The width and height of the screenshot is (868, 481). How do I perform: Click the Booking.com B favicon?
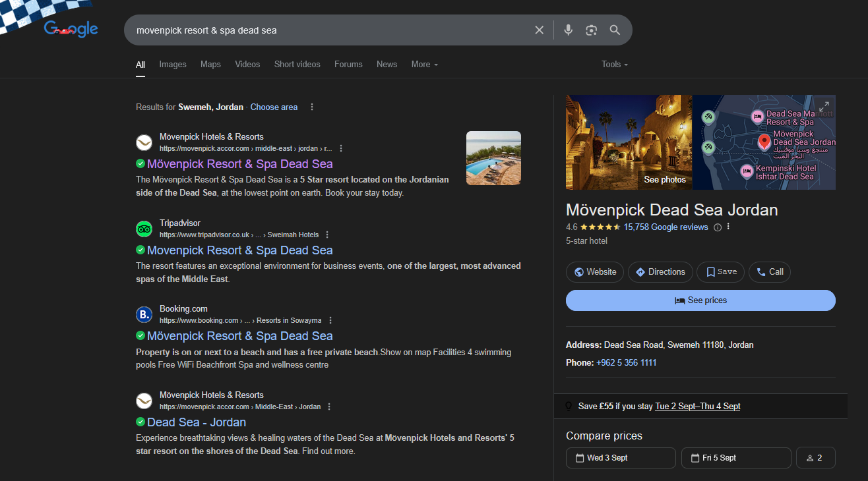point(144,314)
